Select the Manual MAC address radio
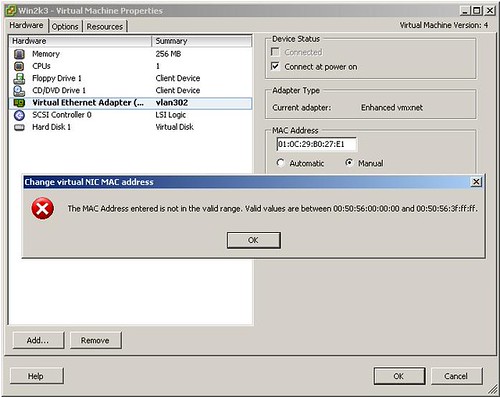The height and width of the screenshot is (397, 500). point(349,163)
